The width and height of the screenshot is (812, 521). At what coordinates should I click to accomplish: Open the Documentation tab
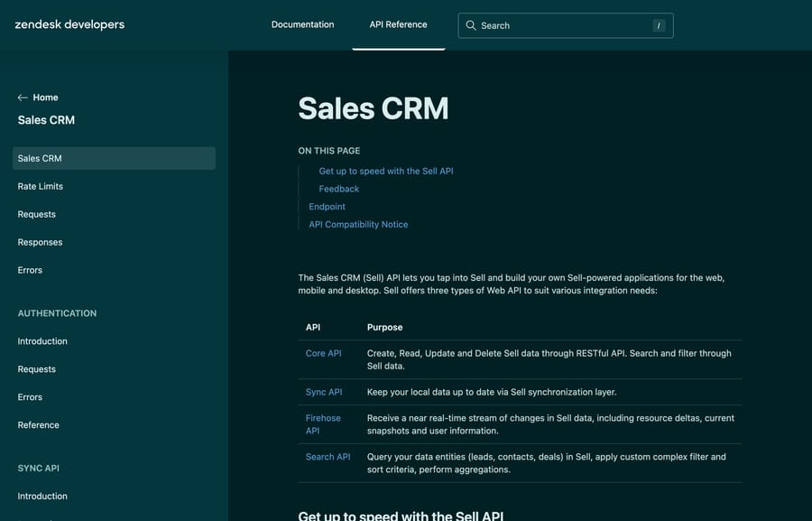pos(302,24)
